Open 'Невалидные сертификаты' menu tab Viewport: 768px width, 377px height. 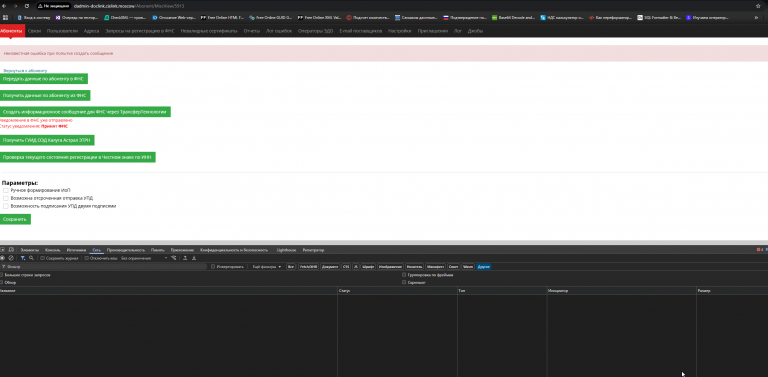point(209,31)
